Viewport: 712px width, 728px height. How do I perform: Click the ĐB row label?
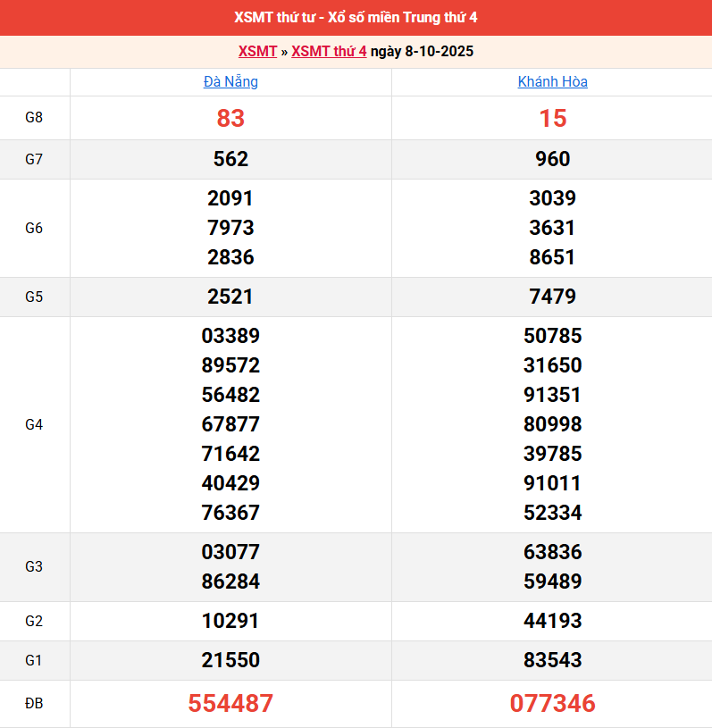(x=34, y=704)
